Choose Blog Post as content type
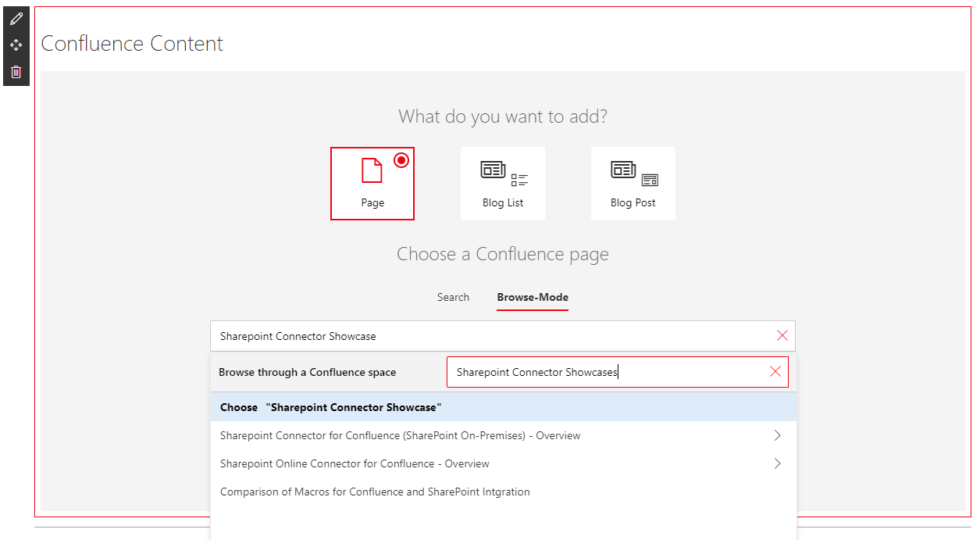The width and height of the screenshot is (980, 540). (633, 183)
